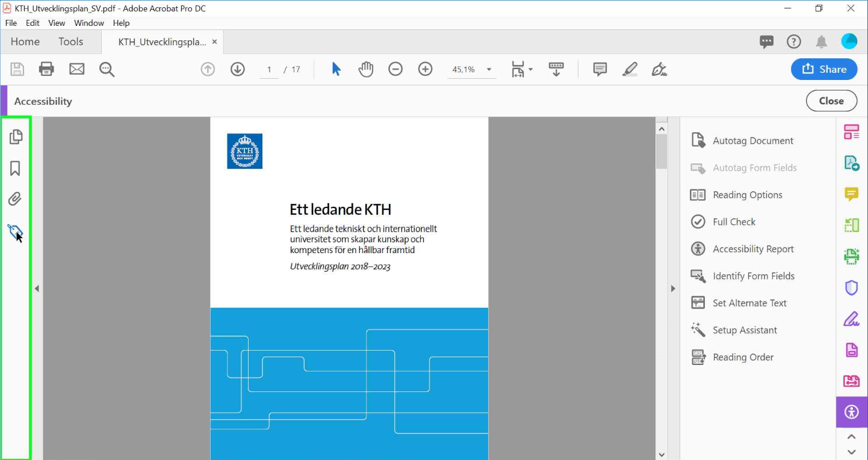
Task: Open the Help menu
Action: click(121, 23)
